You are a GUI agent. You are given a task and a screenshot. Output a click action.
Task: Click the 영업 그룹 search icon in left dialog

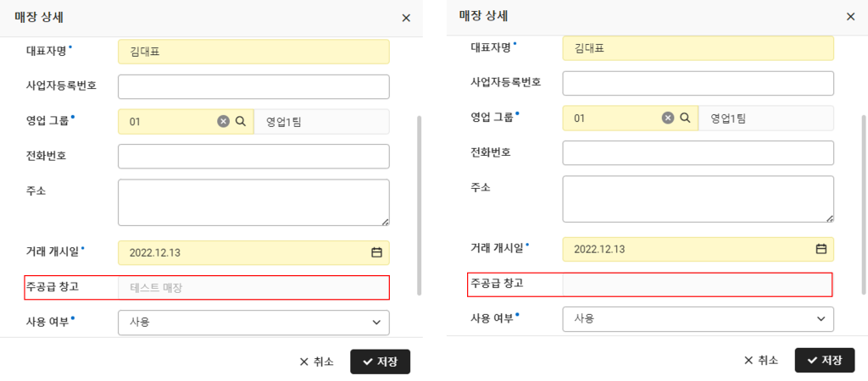(241, 122)
